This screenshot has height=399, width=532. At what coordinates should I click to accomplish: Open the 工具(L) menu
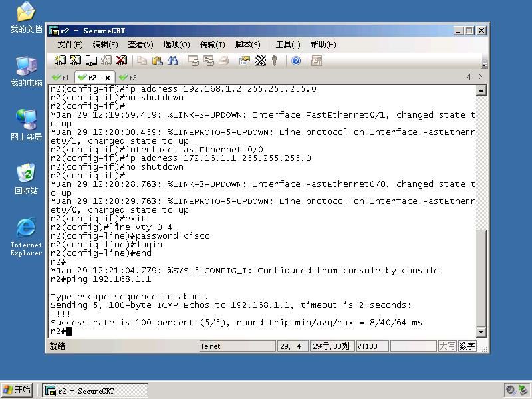tap(288, 45)
